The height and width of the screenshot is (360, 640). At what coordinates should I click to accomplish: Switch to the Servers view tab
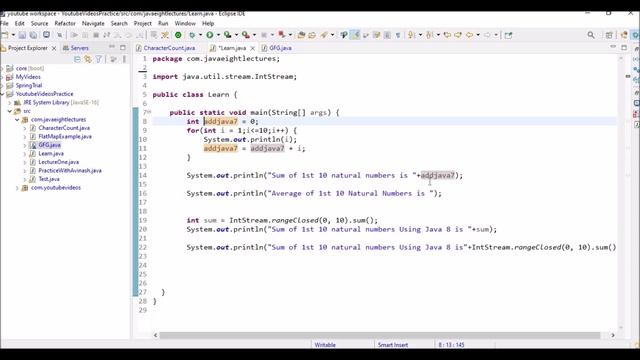76,48
